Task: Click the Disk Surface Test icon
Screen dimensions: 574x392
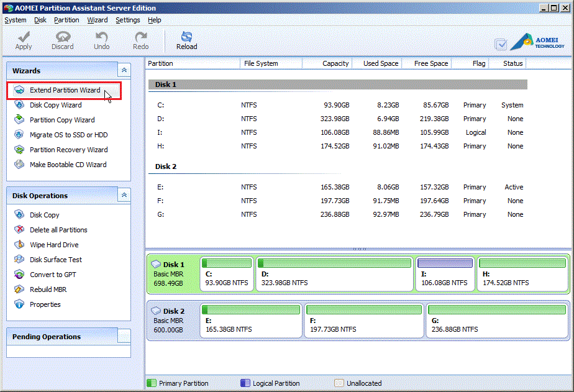Action: pos(19,260)
